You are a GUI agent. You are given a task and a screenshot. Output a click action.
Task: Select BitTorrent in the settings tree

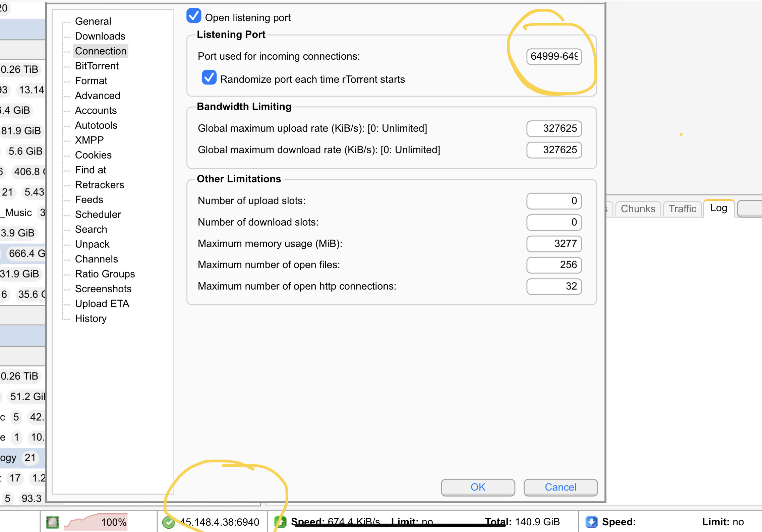click(97, 66)
